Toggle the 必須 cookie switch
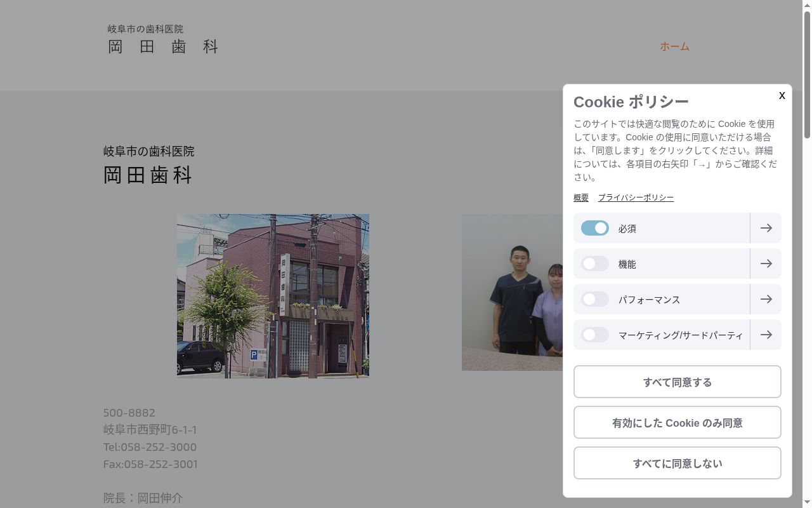Screen dimensions: 812x508 (x=595, y=228)
